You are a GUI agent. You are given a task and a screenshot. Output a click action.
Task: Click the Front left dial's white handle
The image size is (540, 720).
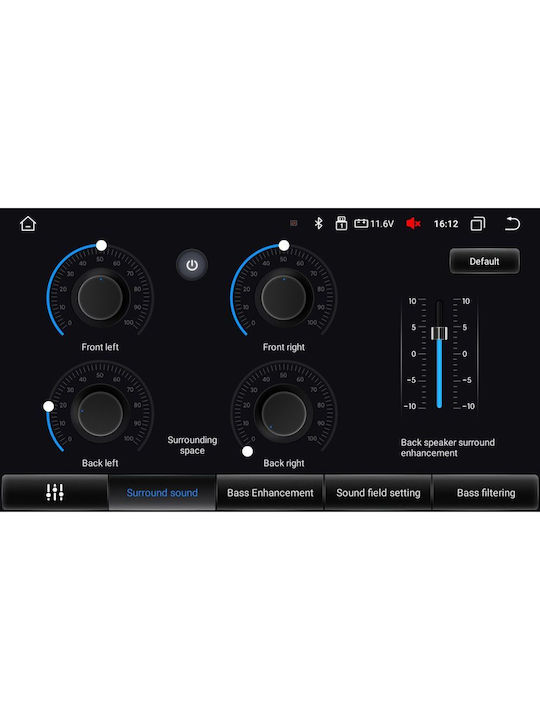point(101,245)
